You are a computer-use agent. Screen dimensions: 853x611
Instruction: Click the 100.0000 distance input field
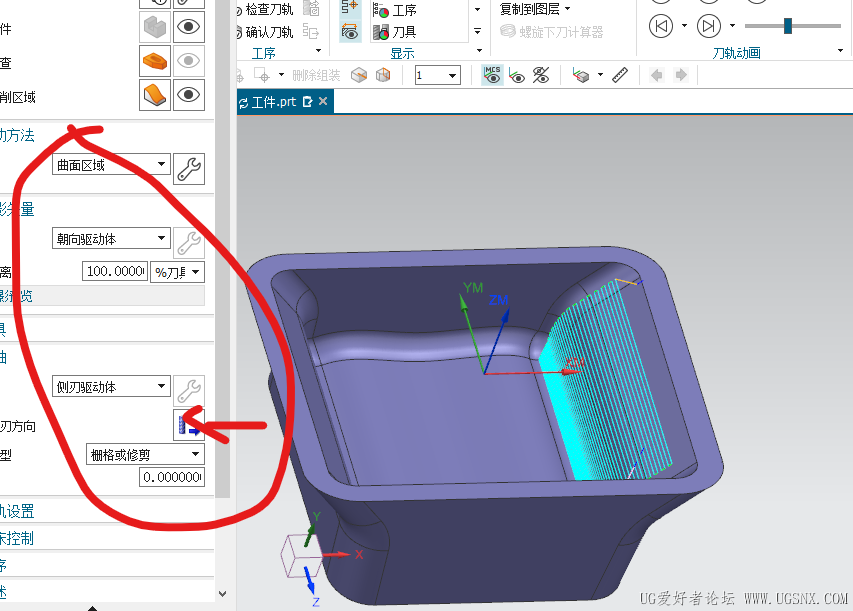pos(115,271)
